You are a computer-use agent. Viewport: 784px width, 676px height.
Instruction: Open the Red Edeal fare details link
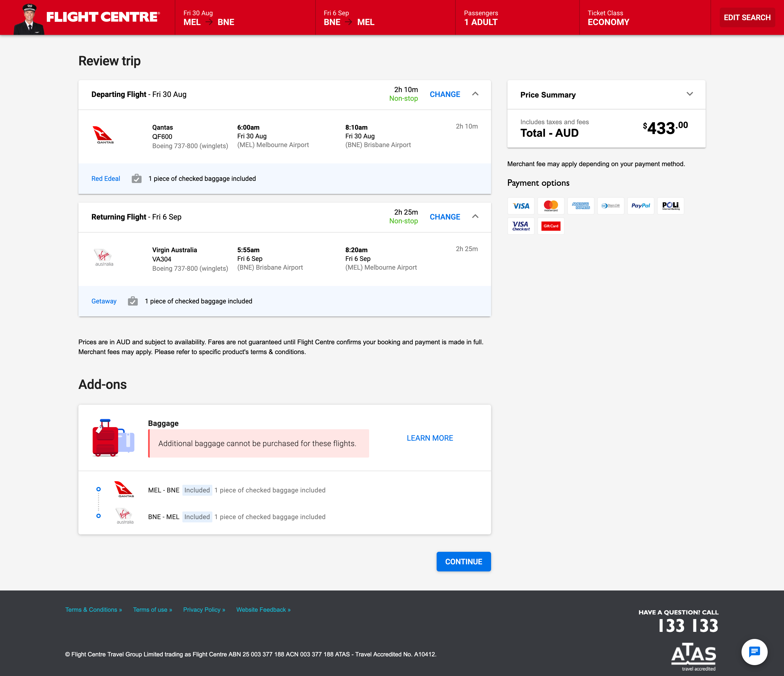pyautogui.click(x=106, y=178)
